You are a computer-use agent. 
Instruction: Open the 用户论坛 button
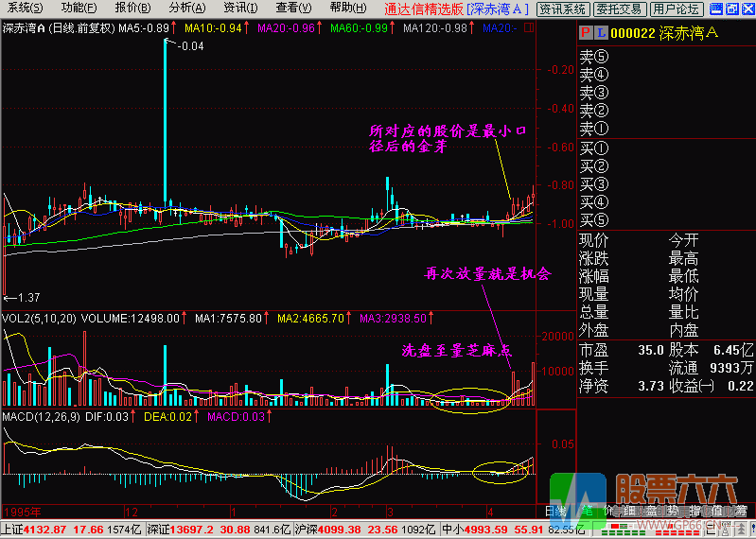tap(676, 9)
